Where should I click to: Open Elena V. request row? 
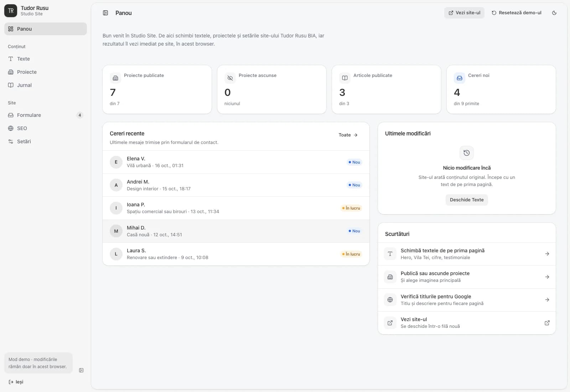(236, 162)
